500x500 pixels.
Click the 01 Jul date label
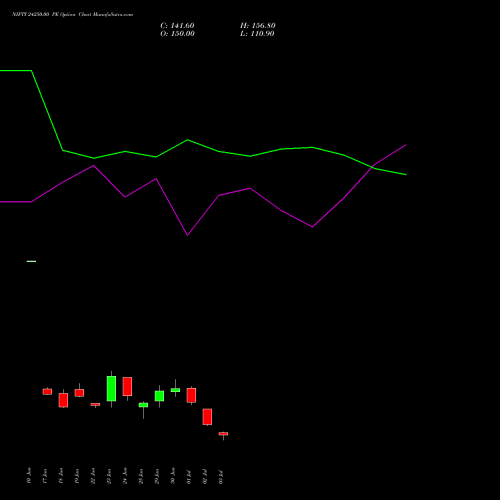(x=189, y=477)
